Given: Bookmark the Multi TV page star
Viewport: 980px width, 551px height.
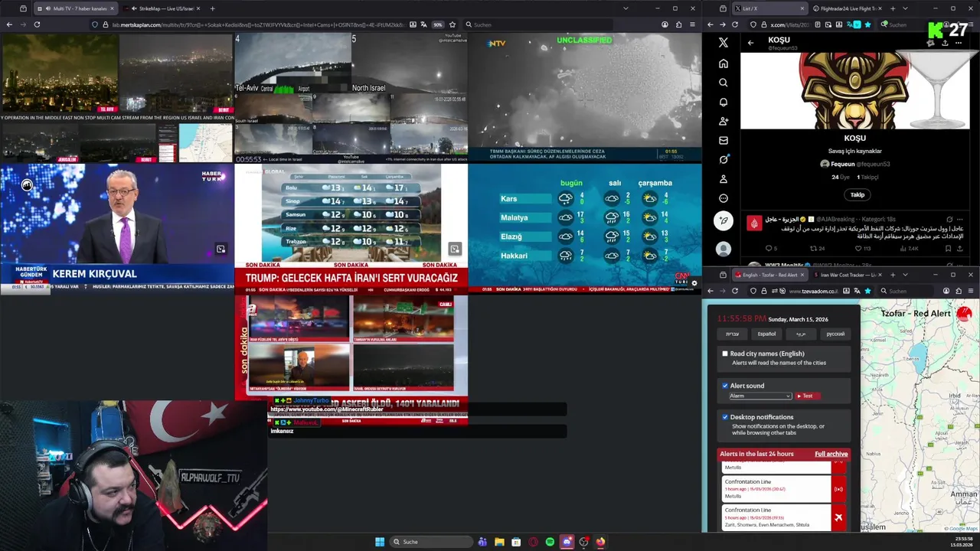Looking at the screenshot, I should (x=452, y=24).
